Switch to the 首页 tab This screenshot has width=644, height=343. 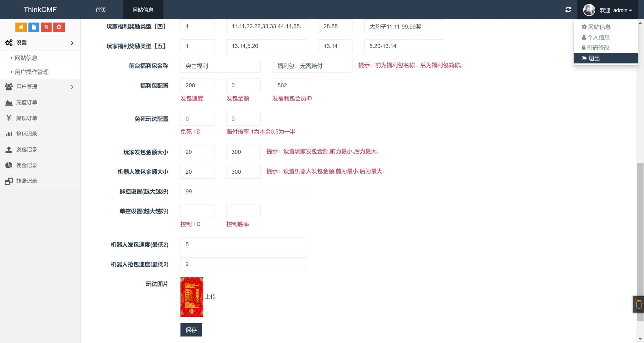[100, 10]
